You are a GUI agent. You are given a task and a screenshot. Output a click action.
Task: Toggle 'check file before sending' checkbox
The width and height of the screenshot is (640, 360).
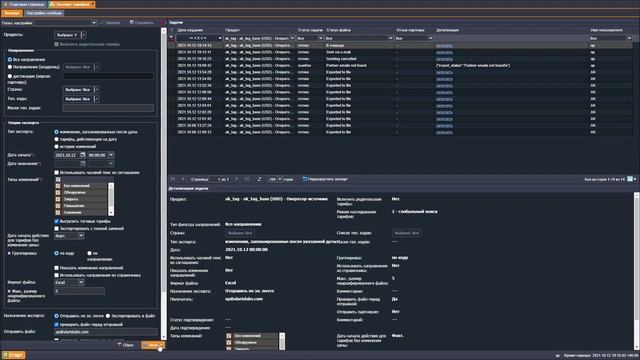(56, 324)
